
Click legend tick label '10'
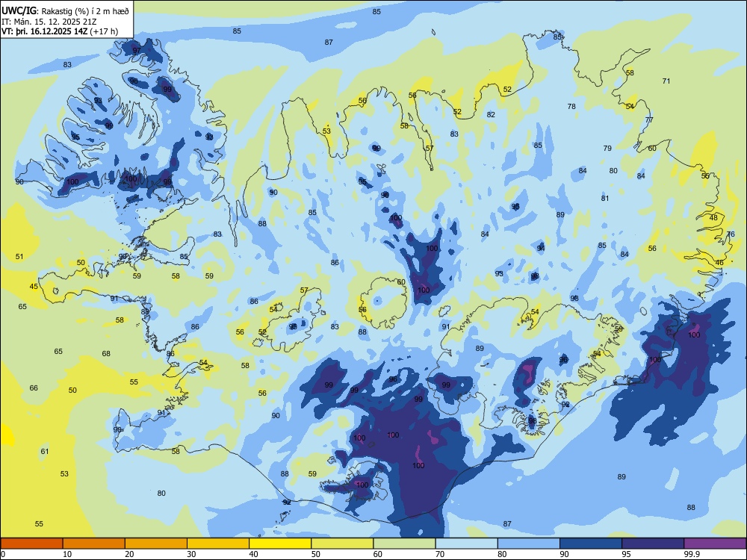point(67,554)
